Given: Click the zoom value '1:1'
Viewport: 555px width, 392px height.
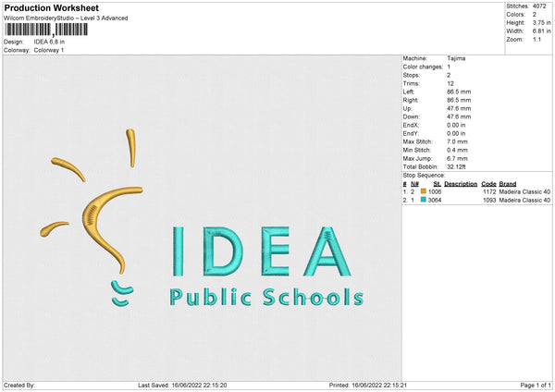Looking at the screenshot, I should [x=536, y=39].
